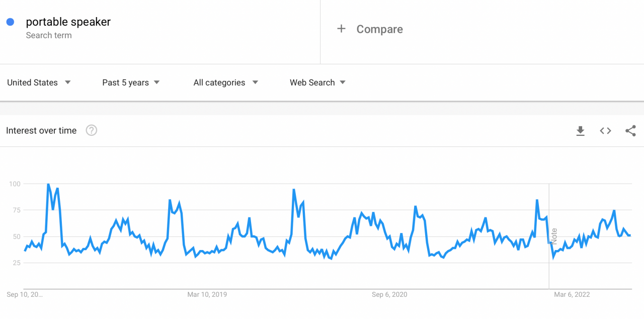Click the Sep 6, 2020 axis label

click(388, 294)
